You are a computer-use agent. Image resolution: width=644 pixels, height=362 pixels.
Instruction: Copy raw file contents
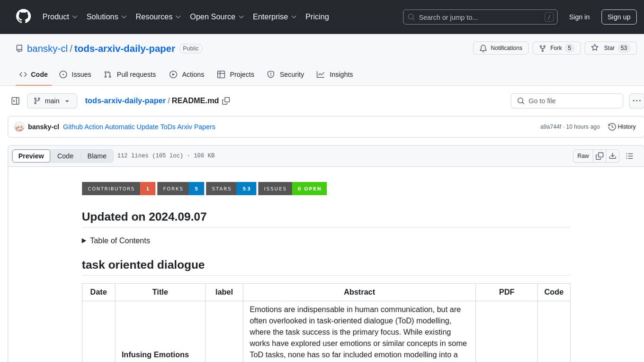pyautogui.click(x=600, y=156)
